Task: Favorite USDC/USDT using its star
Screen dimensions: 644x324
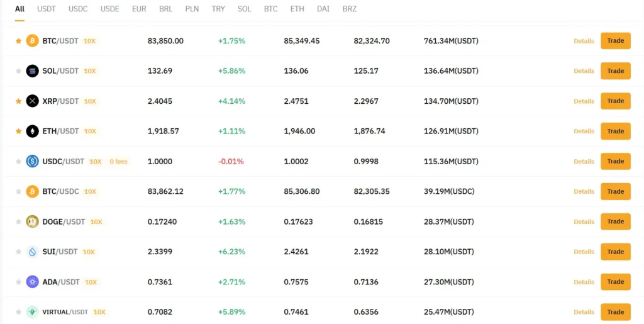Action: [18, 162]
